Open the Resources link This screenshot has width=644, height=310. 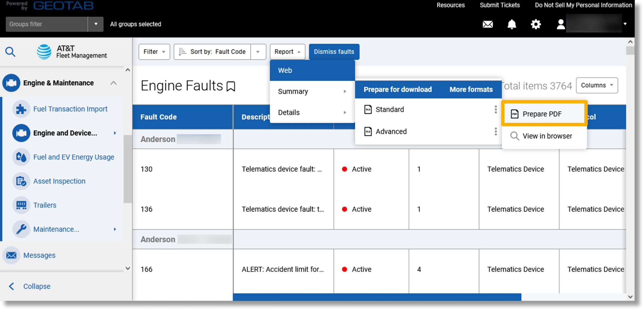coord(451,5)
